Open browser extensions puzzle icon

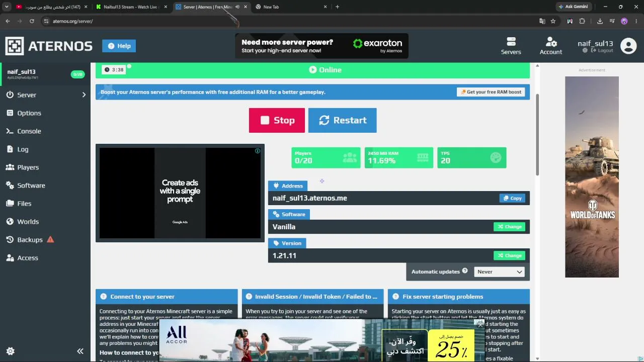tap(582, 21)
